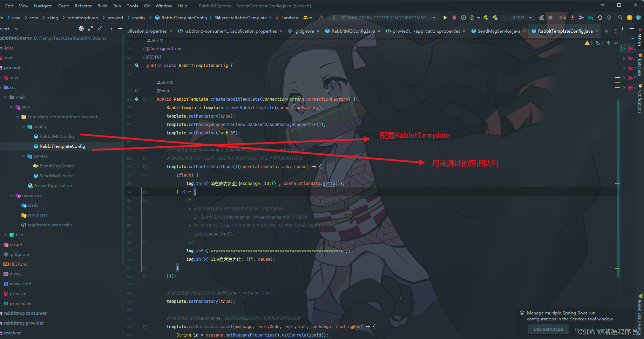Open editor tab options three-dot menu

(616, 31)
